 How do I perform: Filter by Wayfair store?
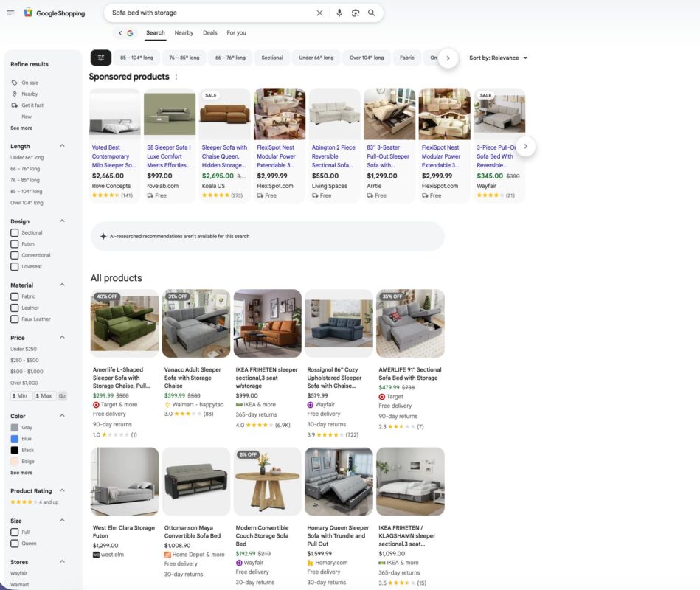pos(18,573)
